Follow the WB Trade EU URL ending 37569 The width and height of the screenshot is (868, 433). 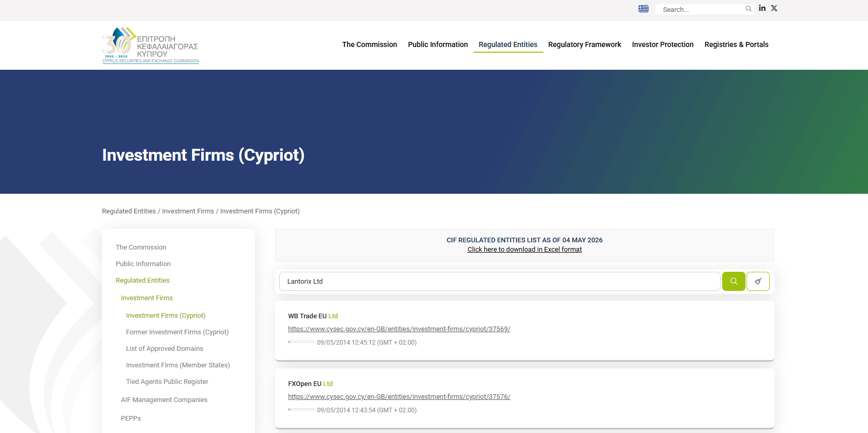click(399, 329)
